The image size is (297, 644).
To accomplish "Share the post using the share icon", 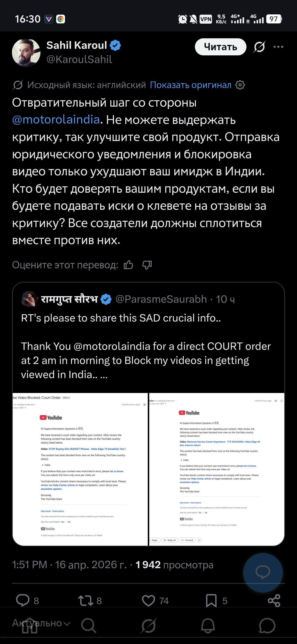I will [274, 601].
